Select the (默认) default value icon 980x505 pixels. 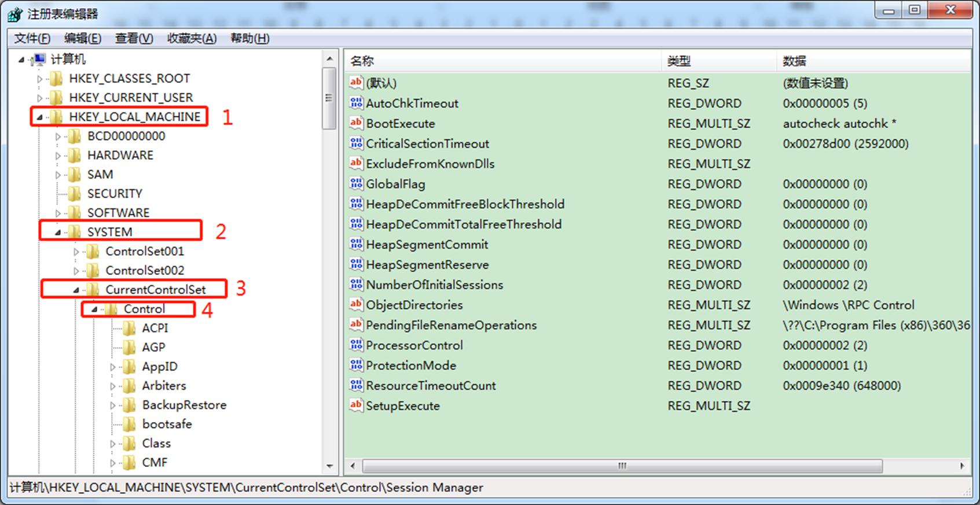pyautogui.click(x=356, y=83)
